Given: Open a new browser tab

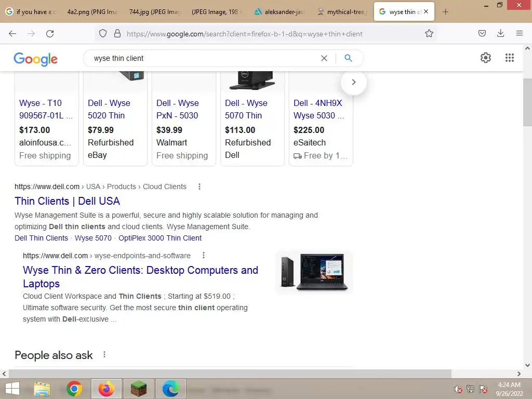Looking at the screenshot, I should 445,12.
